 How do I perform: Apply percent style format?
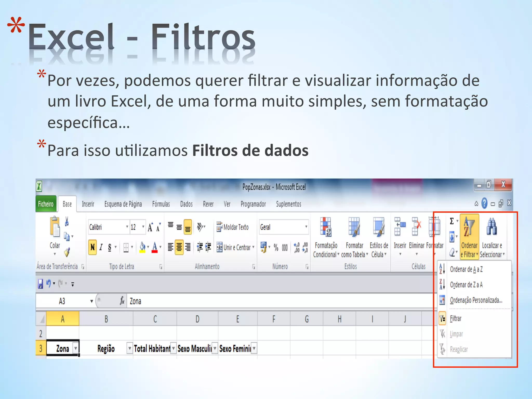[x=276, y=248]
